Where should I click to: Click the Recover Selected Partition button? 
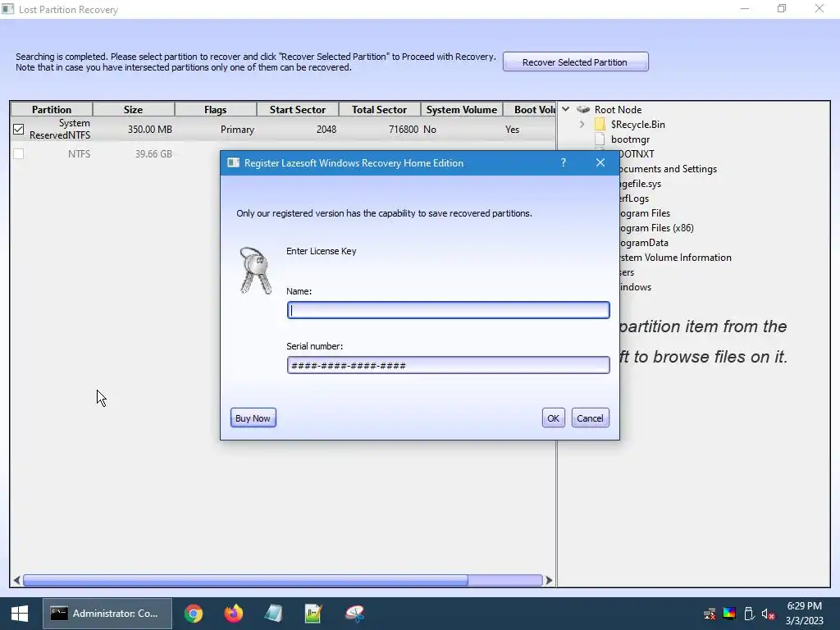pyautogui.click(x=575, y=62)
